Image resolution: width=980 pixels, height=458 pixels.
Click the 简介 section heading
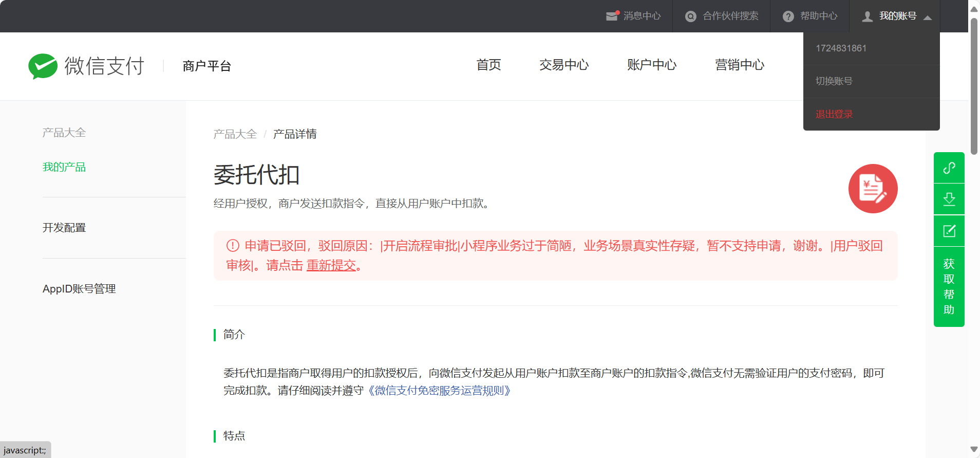tap(234, 335)
